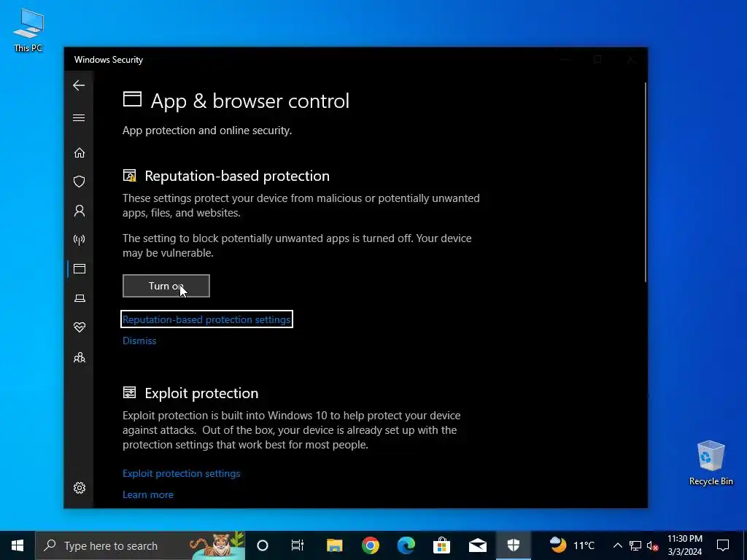Open Account protection person icon
Screen dimensions: 747x560
pos(79,211)
